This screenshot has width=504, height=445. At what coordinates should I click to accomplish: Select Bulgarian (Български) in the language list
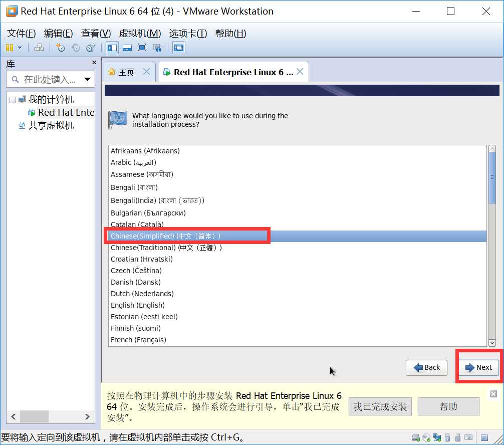click(297, 213)
